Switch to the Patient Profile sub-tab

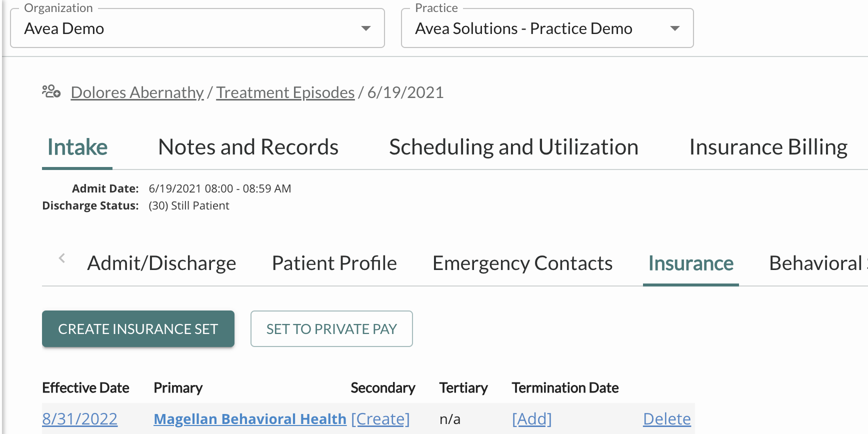[x=334, y=263]
